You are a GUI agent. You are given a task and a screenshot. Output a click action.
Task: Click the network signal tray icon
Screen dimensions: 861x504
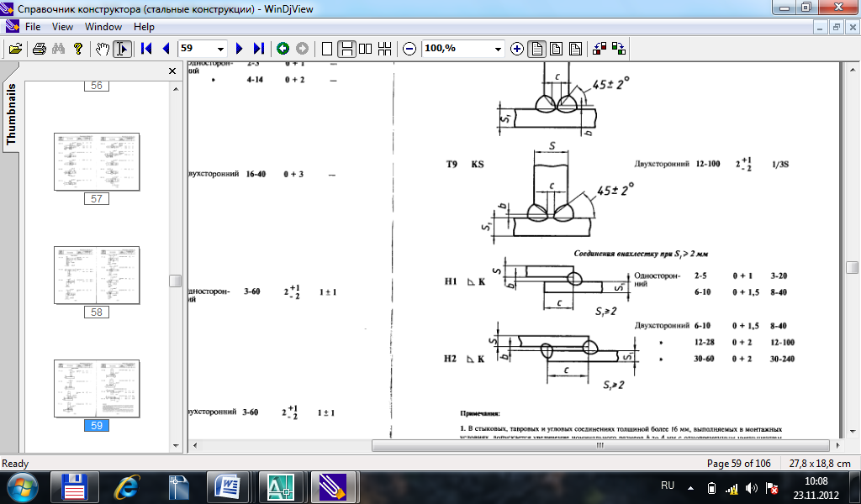coord(732,488)
